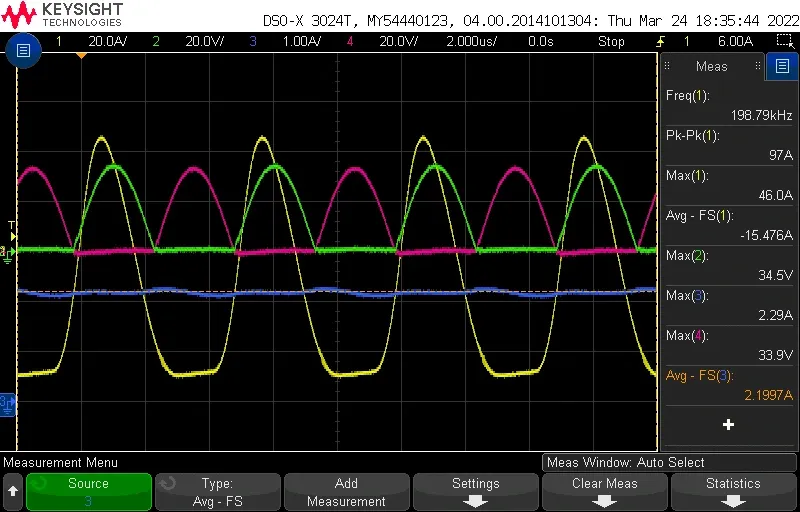Viewport: 800px width, 512px height.
Task: Open the Clear Meas softkey menu
Action: coord(605,492)
